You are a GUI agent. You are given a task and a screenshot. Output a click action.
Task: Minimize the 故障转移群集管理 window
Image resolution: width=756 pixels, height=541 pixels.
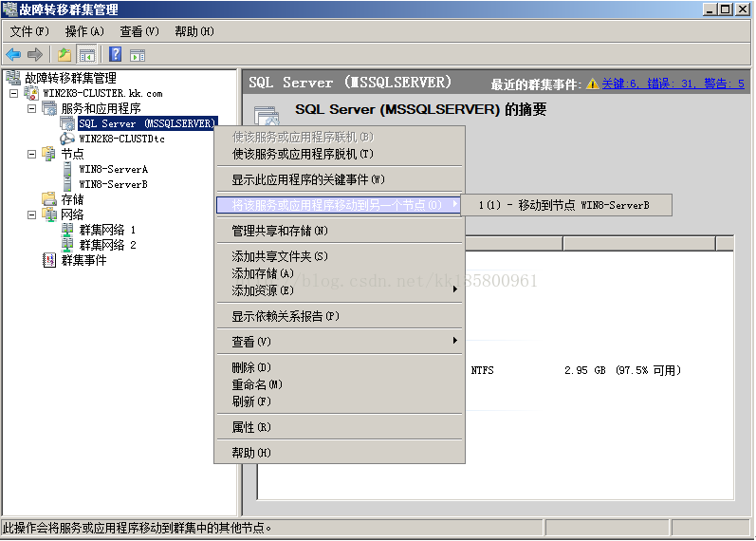coord(710,9)
